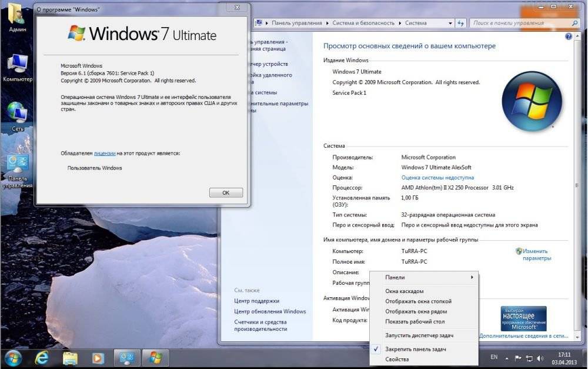This screenshot has height=369, width=588.
Task: Click 32-разрядная операционная система text
Action: pos(448,215)
